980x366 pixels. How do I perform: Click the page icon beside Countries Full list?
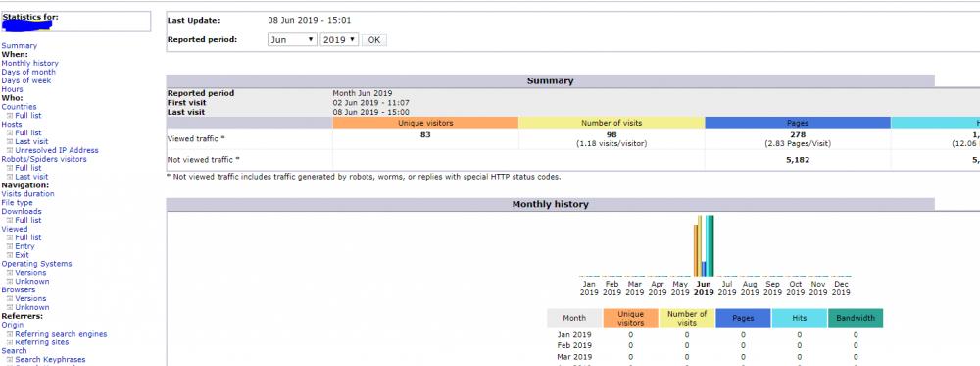point(10,116)
